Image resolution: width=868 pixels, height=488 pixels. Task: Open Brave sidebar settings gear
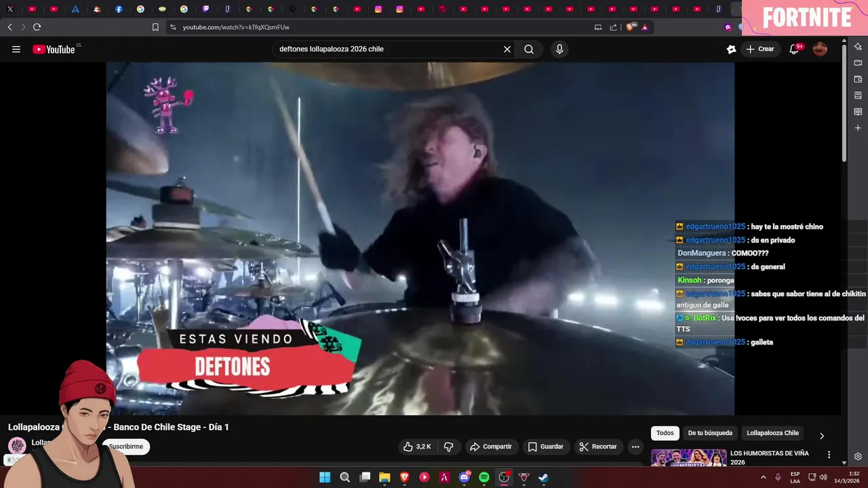(858, 456)
